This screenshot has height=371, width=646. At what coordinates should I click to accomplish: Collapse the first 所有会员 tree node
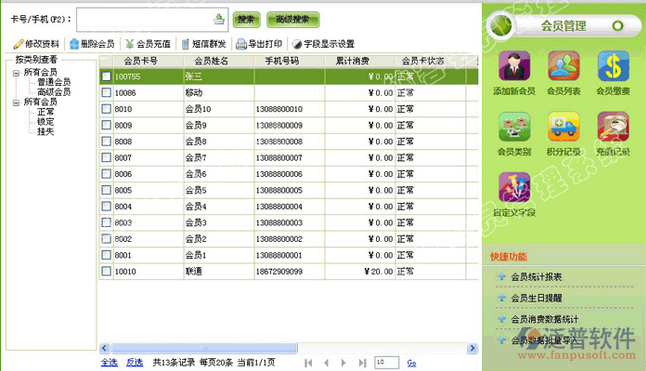[16, 73]
